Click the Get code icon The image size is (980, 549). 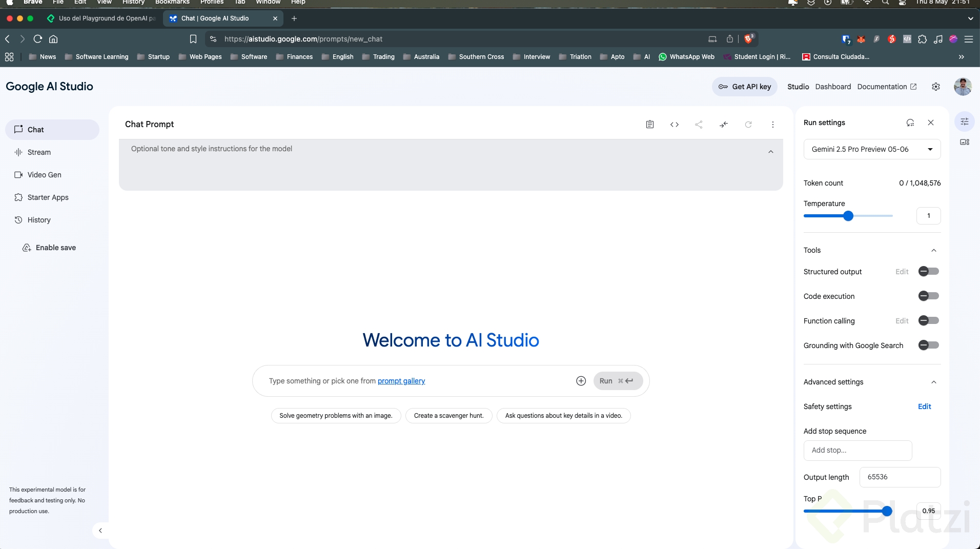tap(675, 125)
